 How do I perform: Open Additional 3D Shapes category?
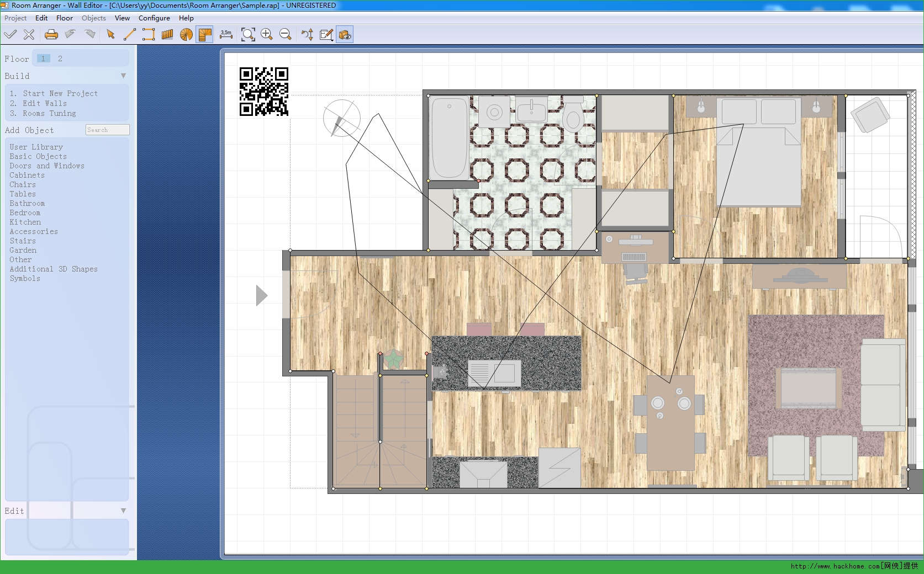pos(54,269)
